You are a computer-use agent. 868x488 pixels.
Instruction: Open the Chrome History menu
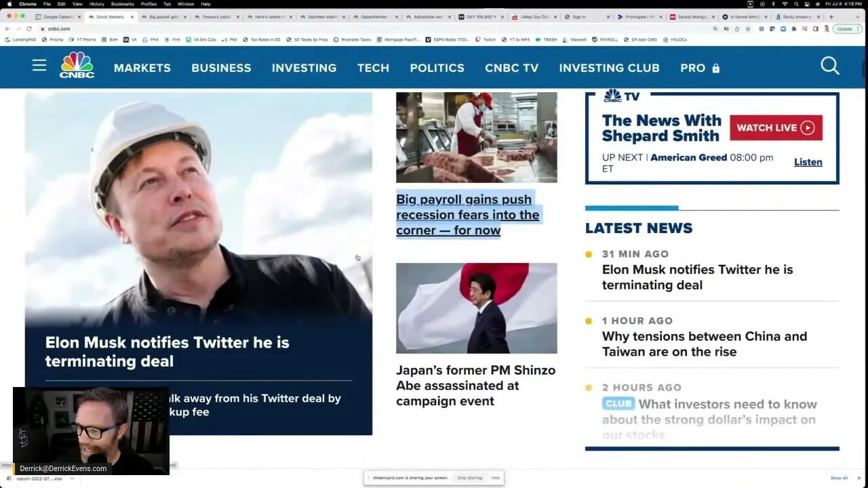96,4
